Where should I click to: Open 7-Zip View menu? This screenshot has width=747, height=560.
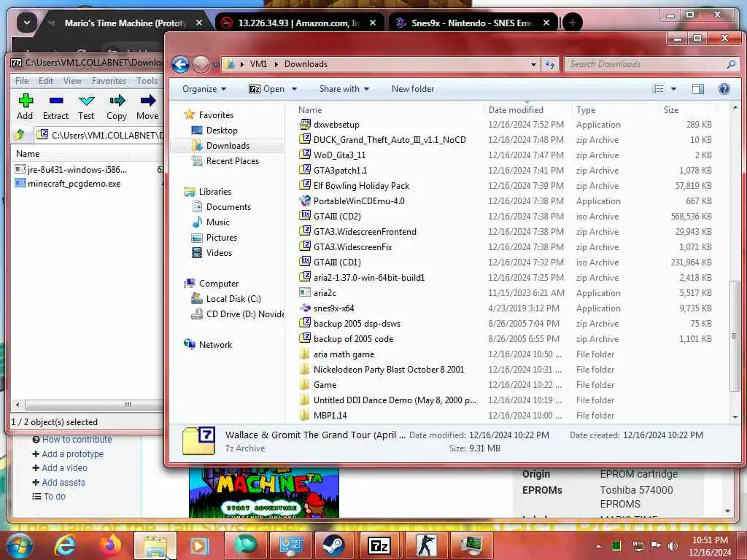pyautogui.click(x=72, y=81)
